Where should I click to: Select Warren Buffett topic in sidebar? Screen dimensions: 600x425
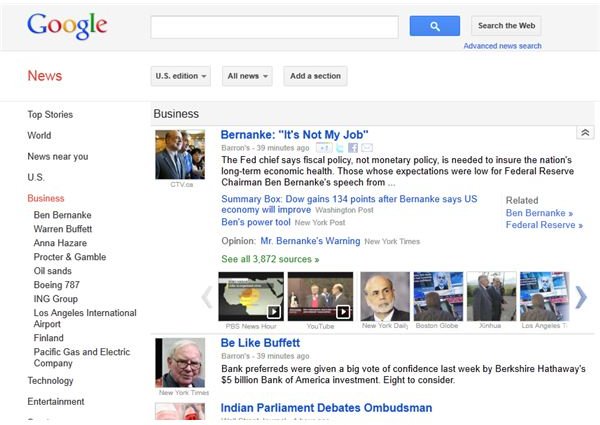coord(63,229)
